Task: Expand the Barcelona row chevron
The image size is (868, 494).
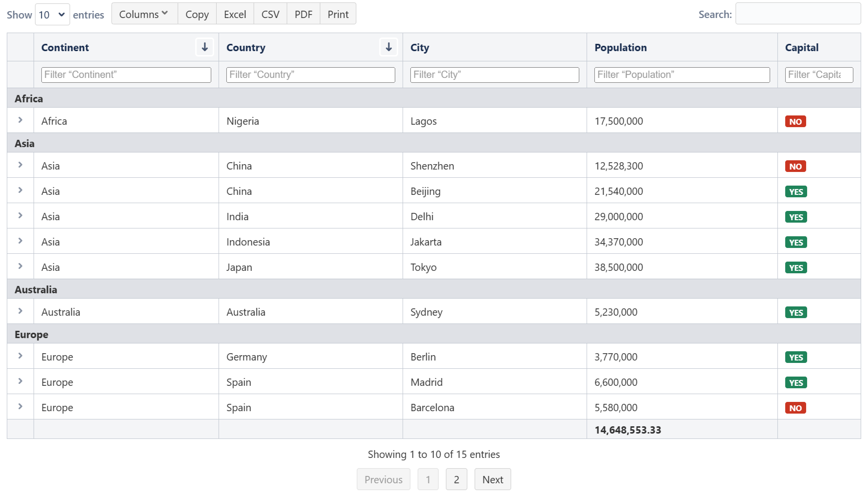Action: 20,407
